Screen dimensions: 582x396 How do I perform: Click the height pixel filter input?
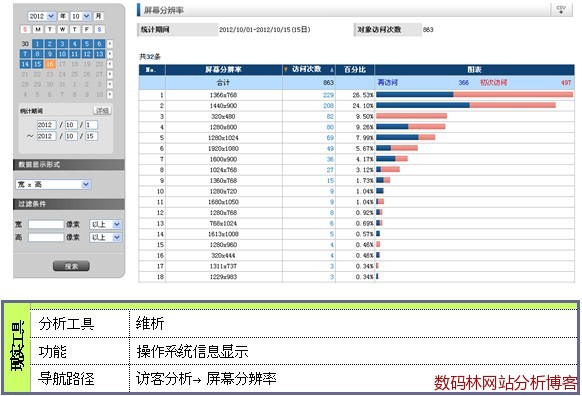[x=46, y=237]
